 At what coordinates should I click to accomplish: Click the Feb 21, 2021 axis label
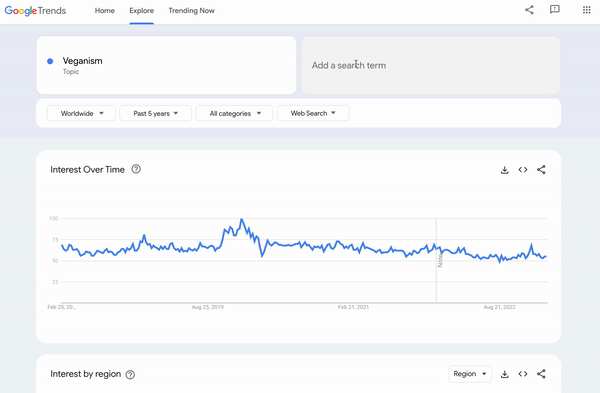(353, 307)
